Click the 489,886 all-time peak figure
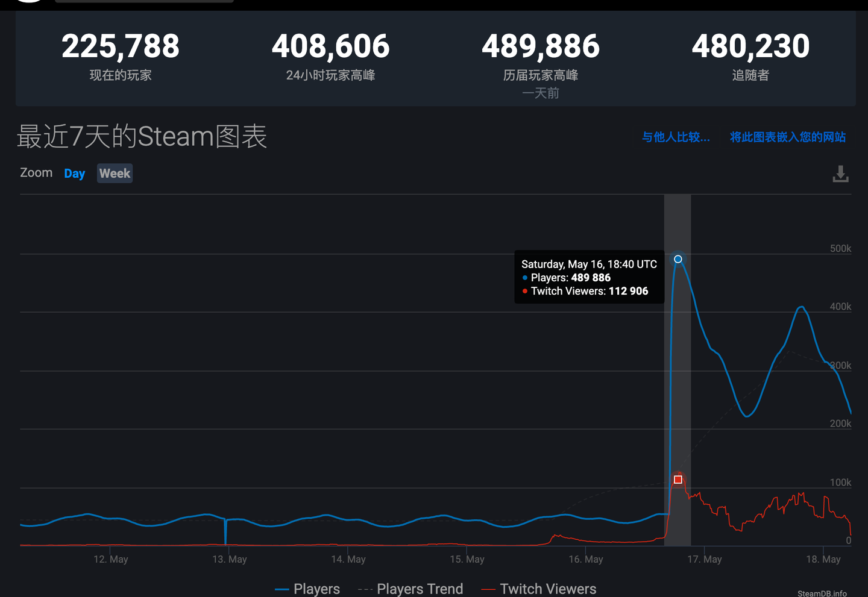 (x=541, y=46)
